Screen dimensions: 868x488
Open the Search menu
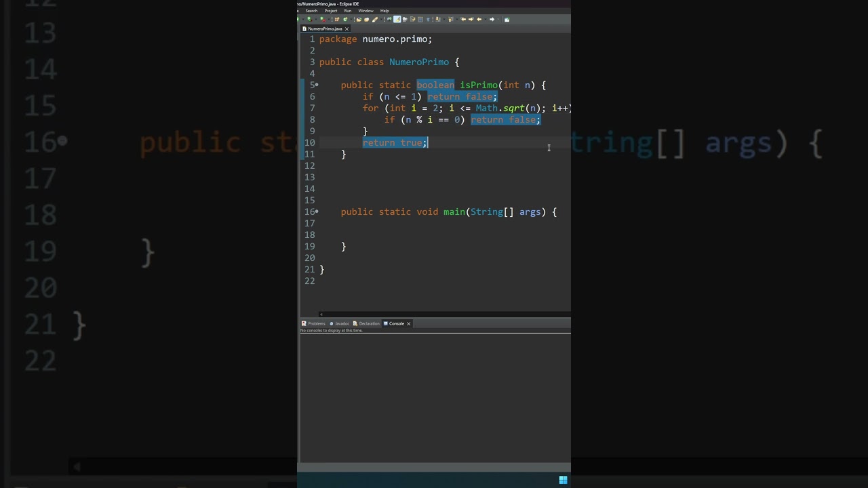pos(311,11)
